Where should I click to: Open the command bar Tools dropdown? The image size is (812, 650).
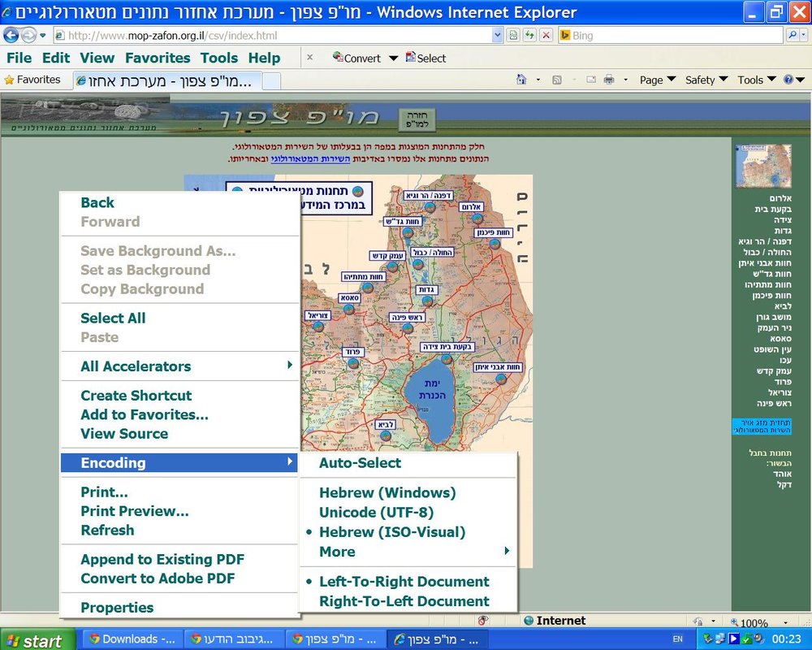point(756,80)
